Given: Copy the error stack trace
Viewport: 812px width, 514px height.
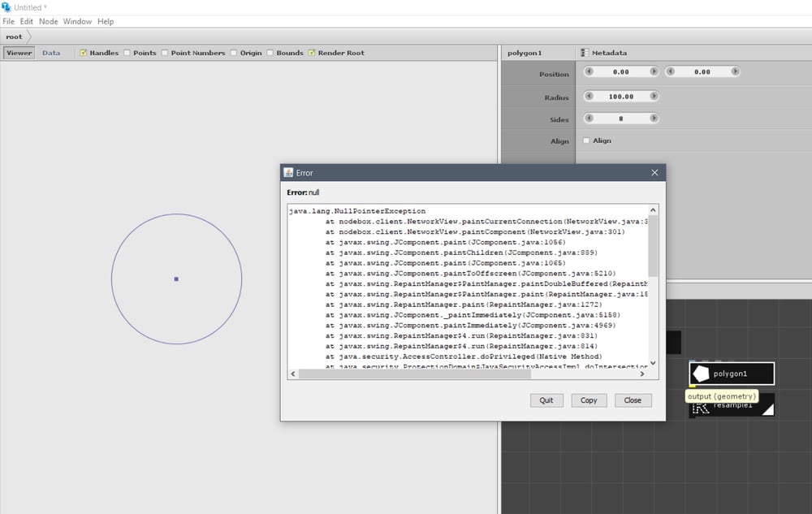Looking at the screenshot, I should [588, 400].
